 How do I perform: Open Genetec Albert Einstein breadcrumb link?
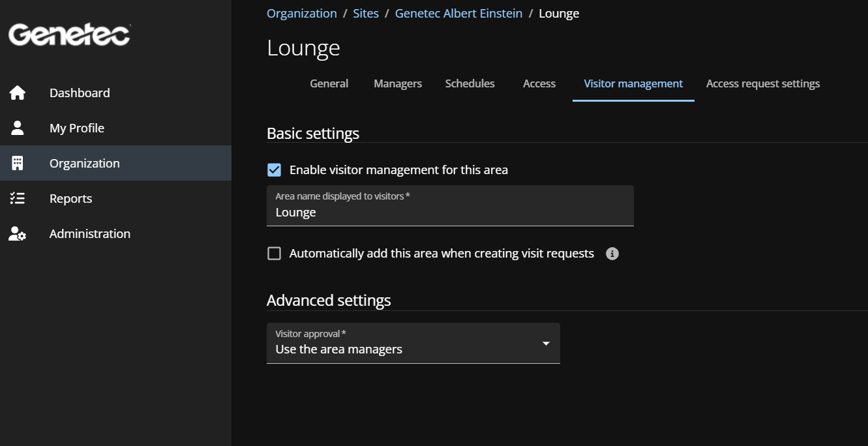[458, 13]
